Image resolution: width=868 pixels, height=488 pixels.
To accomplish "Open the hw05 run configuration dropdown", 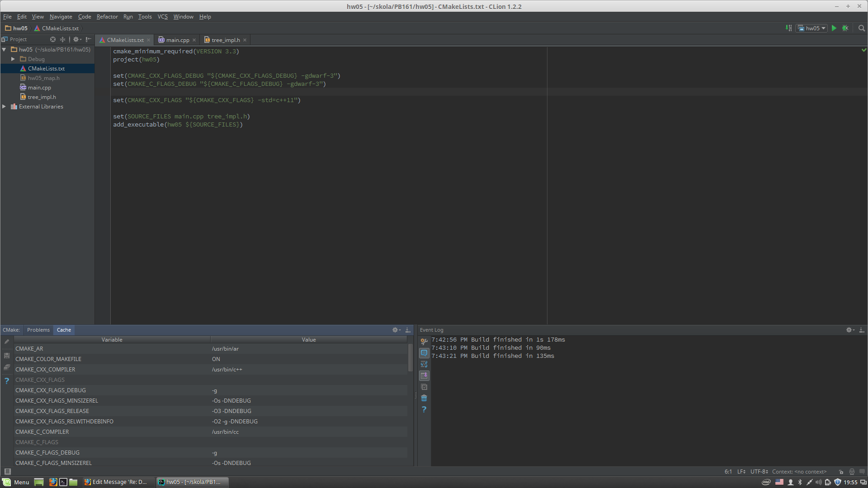I will tap(811, 28).
